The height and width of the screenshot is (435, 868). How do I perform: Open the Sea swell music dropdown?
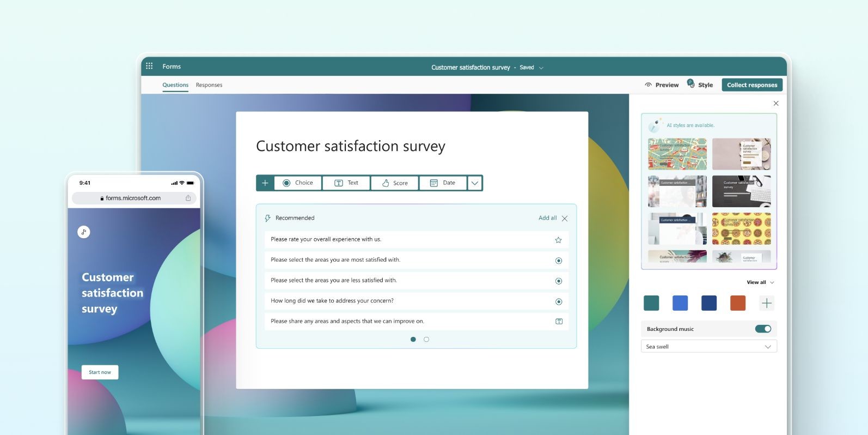point(708,347)
